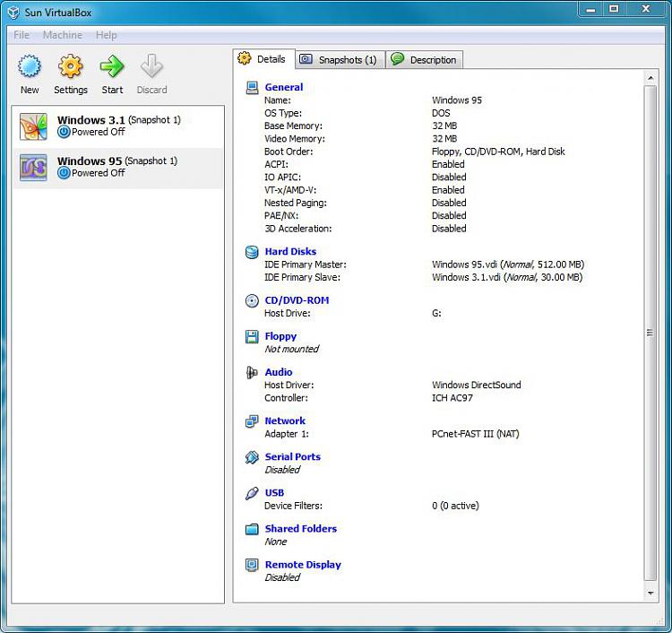
Task: Minimize the Sun VirtualBox window
Action: coord(590,9)
